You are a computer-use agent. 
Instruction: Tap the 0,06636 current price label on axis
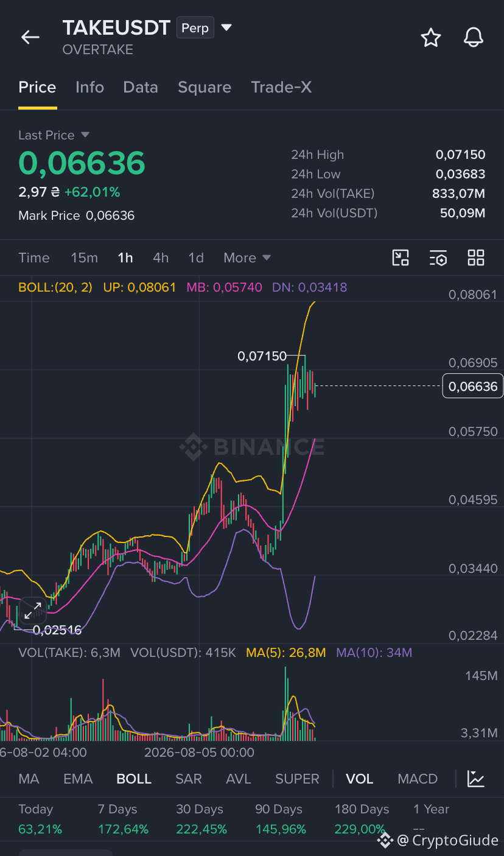(x=473, y=386)
